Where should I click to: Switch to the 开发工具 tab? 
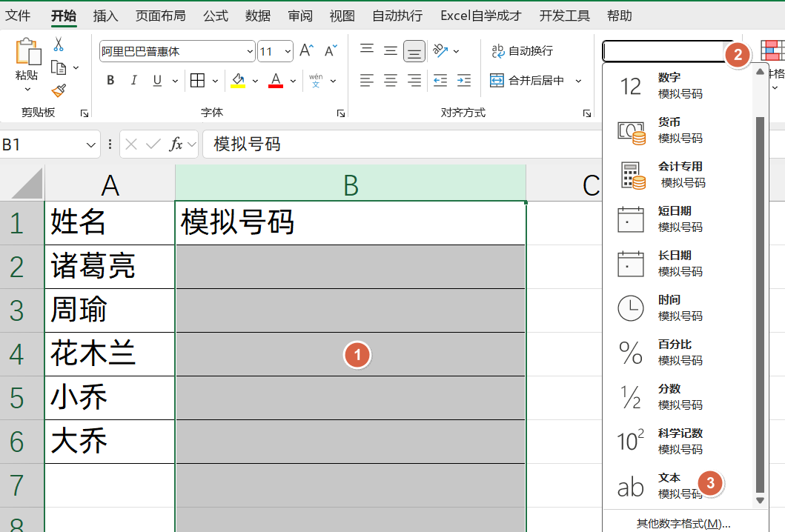pos(565,16)
